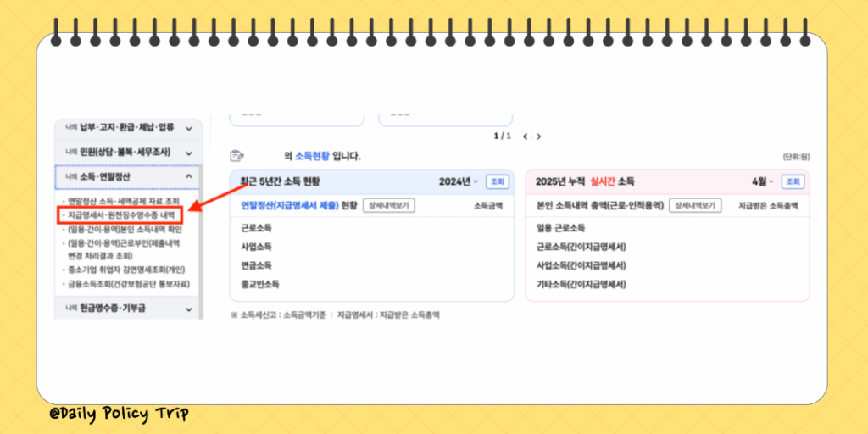Select the 연금소득 row
This screenshot has height=434, width=868.
pos(371,265)
